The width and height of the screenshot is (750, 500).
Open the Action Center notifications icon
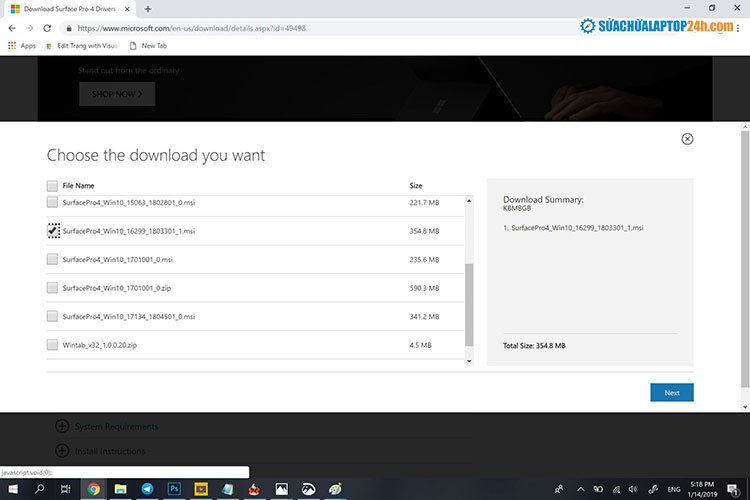[x=732, y=489]
